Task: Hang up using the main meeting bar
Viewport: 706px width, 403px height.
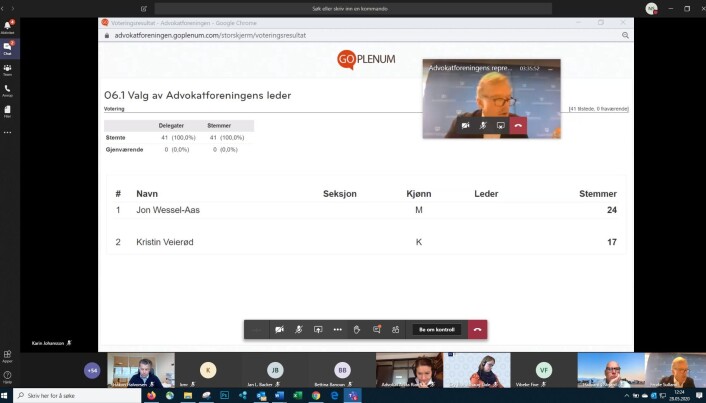Action: coord(478,330)
